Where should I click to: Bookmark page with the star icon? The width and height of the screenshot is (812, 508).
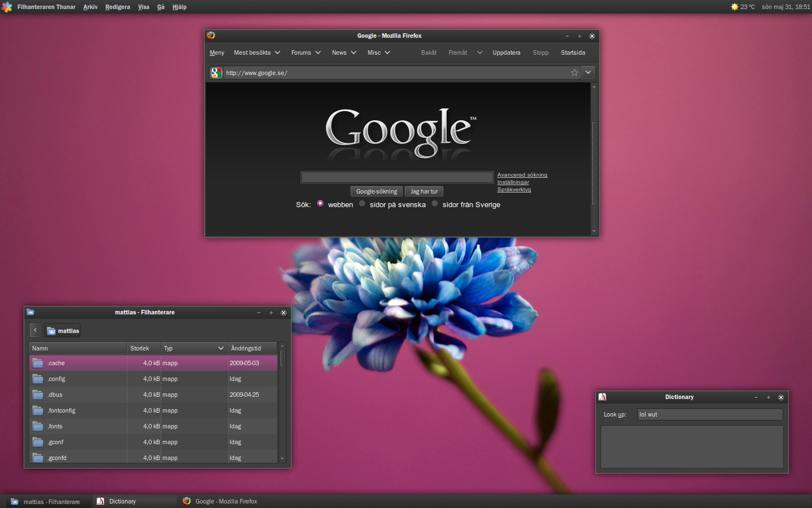click(x=575, y=72)
